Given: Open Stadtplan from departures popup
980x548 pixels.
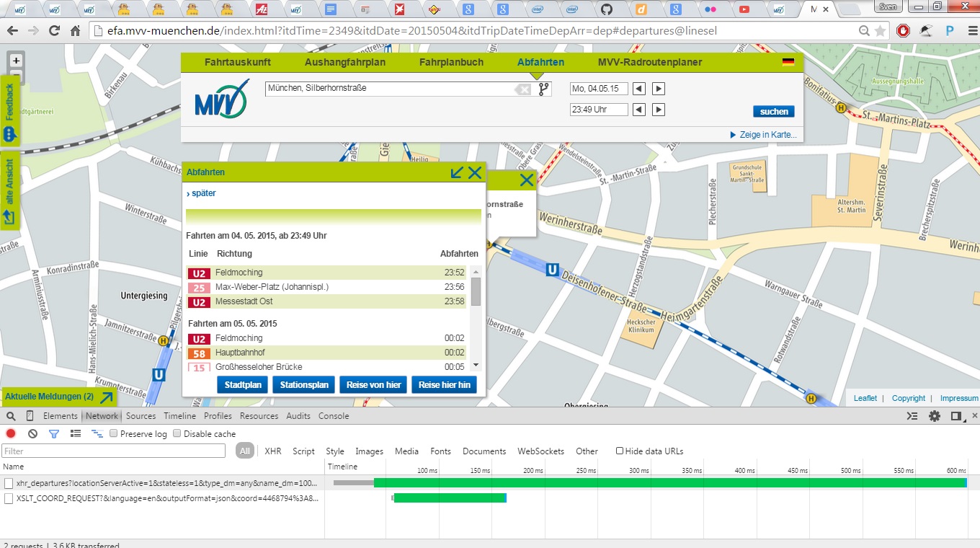Looking at the screenshot, I should 243,385.
